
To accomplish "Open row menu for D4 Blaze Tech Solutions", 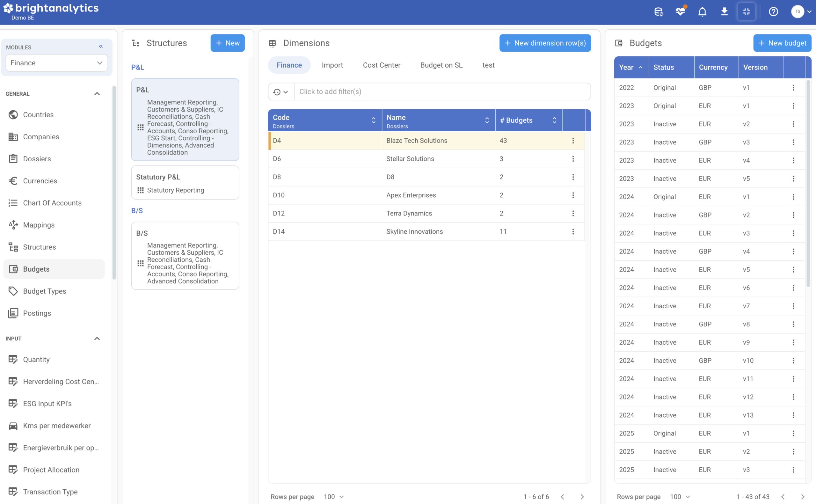I will point(573,141).
